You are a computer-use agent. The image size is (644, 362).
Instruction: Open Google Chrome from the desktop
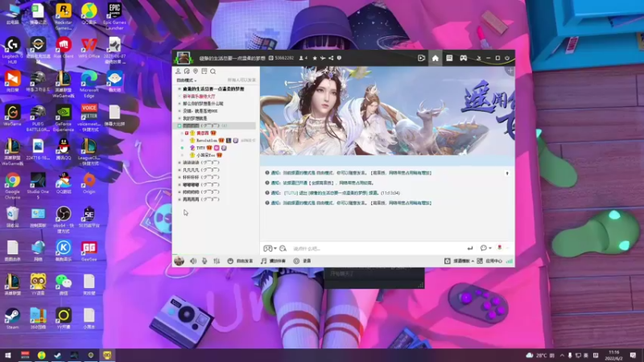tap(12, 184)
